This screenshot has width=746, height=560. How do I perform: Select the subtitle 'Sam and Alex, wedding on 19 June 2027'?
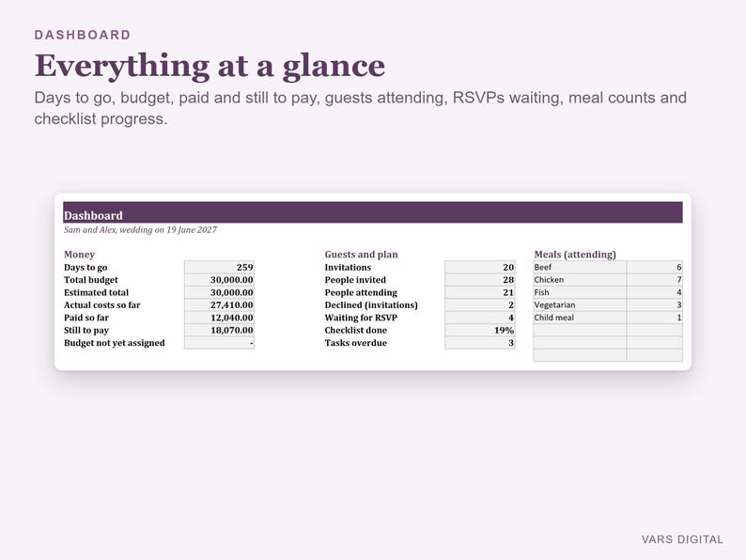(x=140, y=230)
